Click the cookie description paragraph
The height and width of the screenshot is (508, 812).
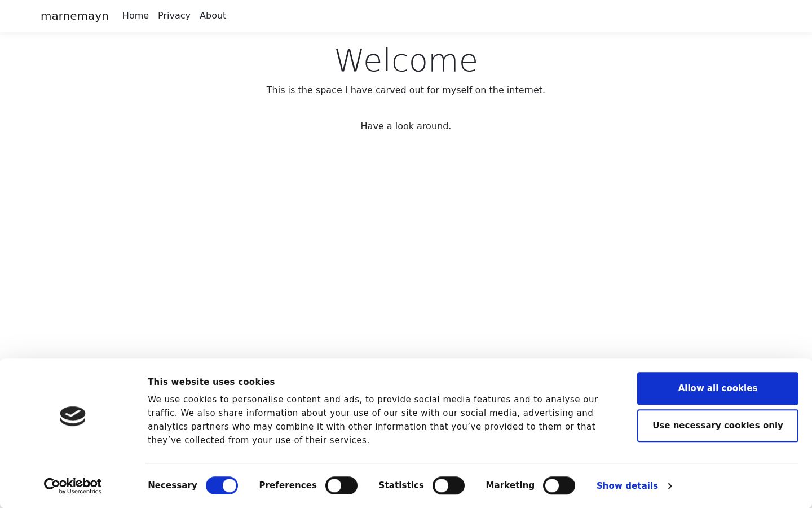[373, 419]
